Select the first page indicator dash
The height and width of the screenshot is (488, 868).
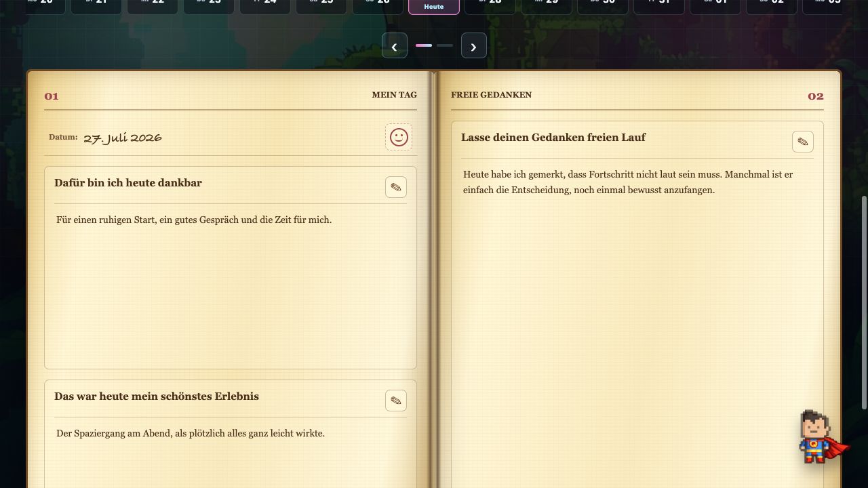[424, 45]
